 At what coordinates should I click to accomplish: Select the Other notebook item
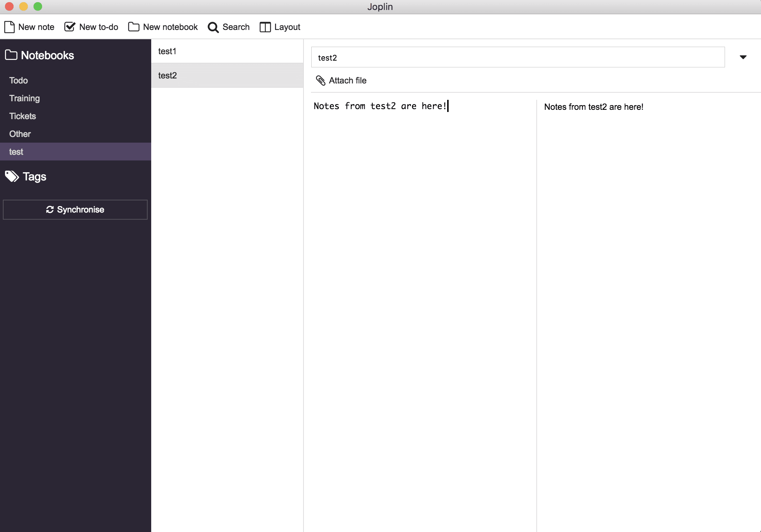(20, 134)
